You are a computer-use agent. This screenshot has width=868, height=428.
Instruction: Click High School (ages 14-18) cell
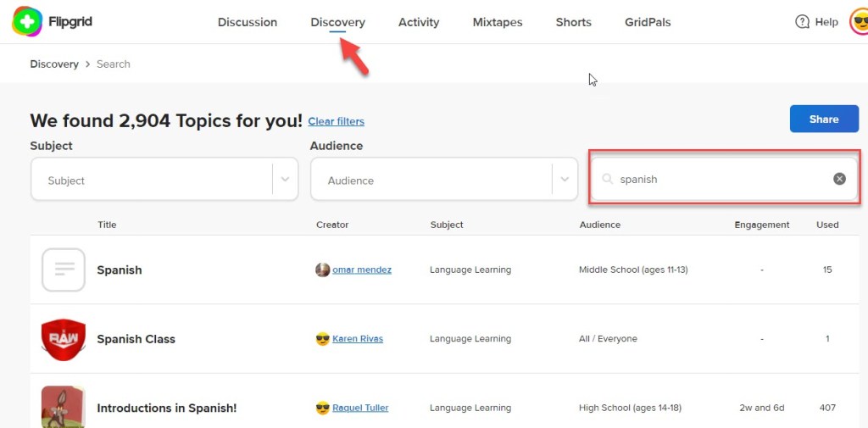(630, 408)
